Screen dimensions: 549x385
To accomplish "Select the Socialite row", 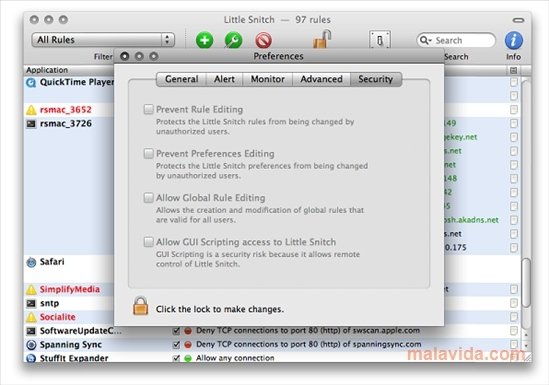I will pos(69,317).
